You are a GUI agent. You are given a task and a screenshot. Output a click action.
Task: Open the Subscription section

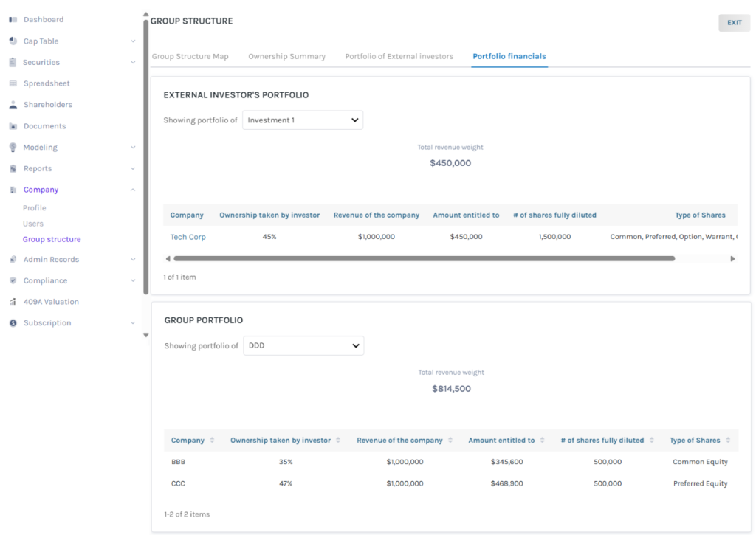46,322
